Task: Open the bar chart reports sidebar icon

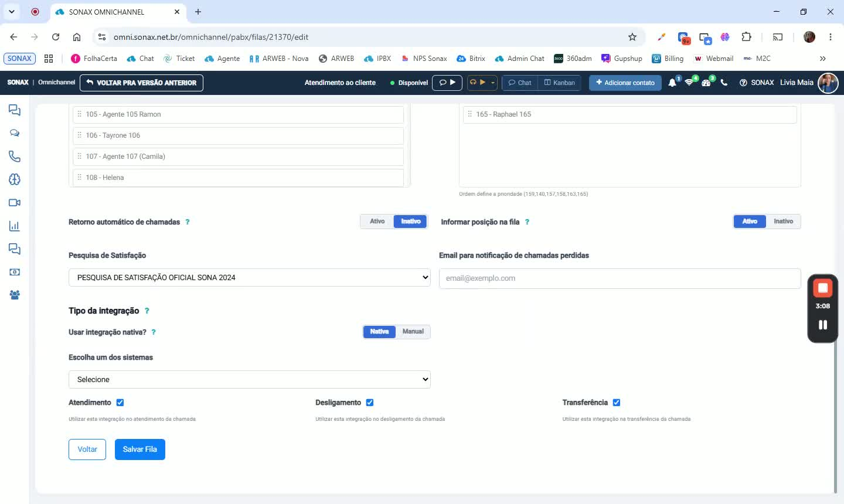Action: [x=15, y=226]
